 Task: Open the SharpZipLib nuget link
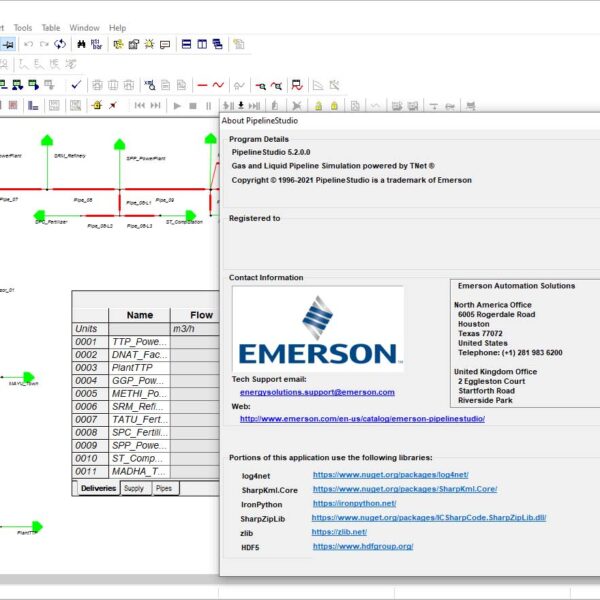(x=429, y=517)
